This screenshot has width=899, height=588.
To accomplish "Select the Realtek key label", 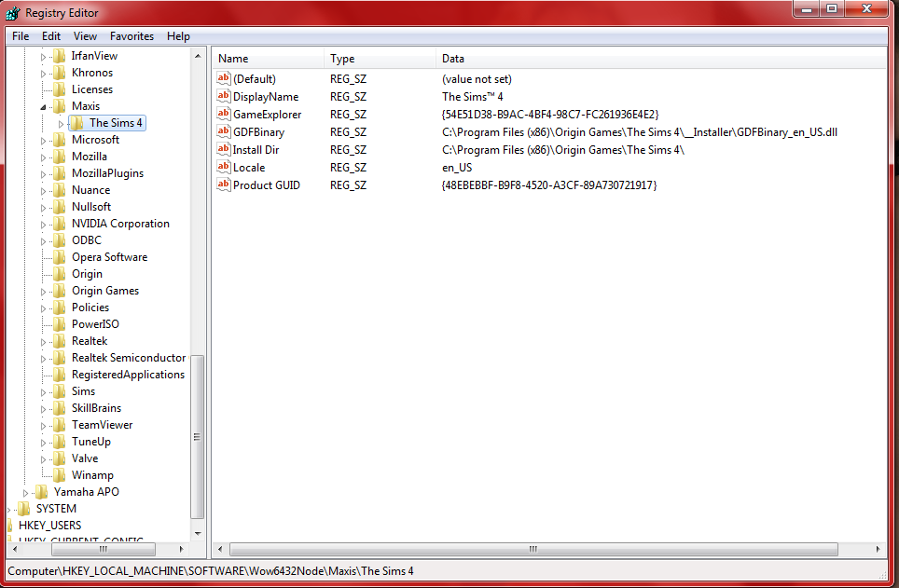I will [90, 340].
